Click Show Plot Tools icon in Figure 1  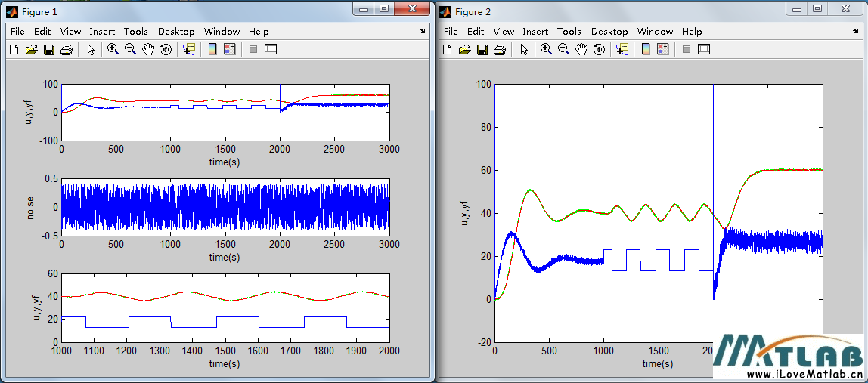271,50
